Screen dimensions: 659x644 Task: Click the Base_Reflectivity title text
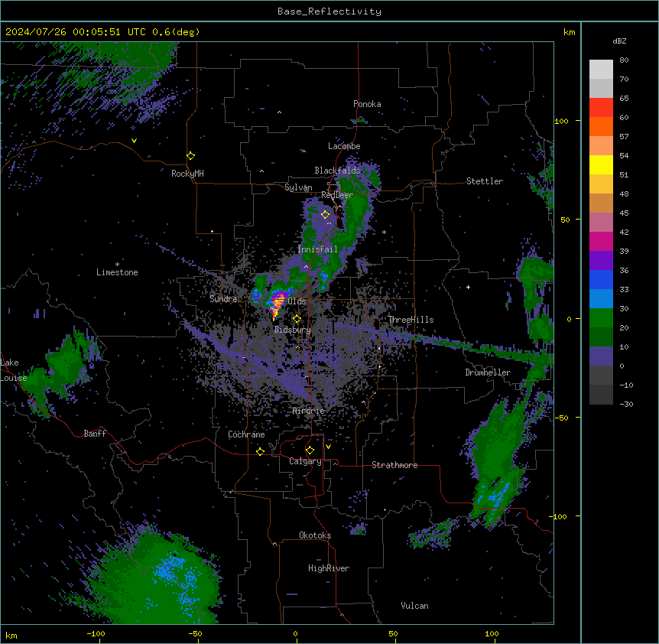329,11
